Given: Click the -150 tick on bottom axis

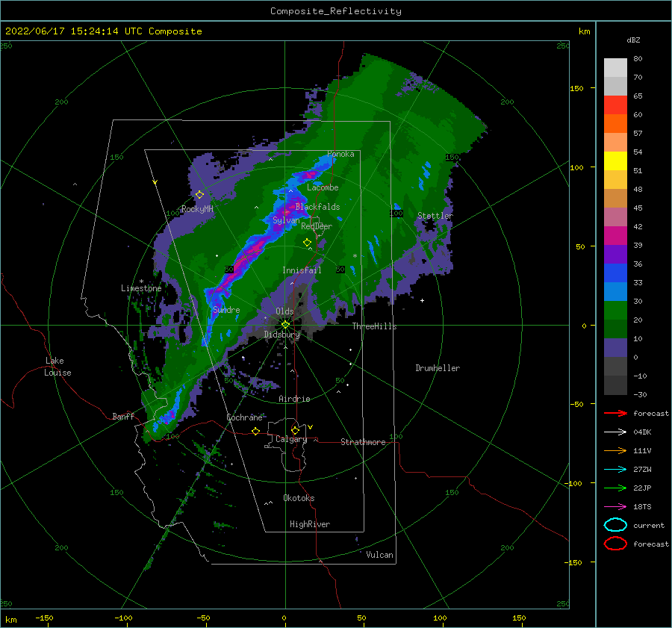Looking at the screenshot, I should coord(44,618).
